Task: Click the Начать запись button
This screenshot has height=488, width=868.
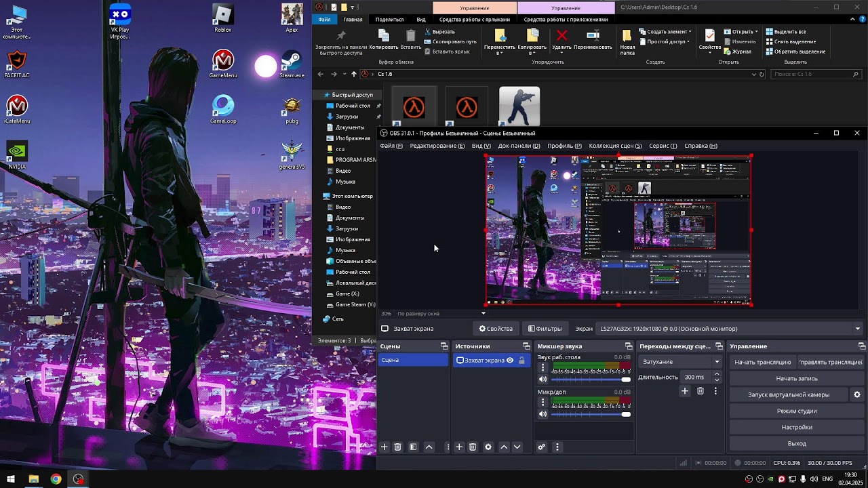Action: click(x=796, y=378)
